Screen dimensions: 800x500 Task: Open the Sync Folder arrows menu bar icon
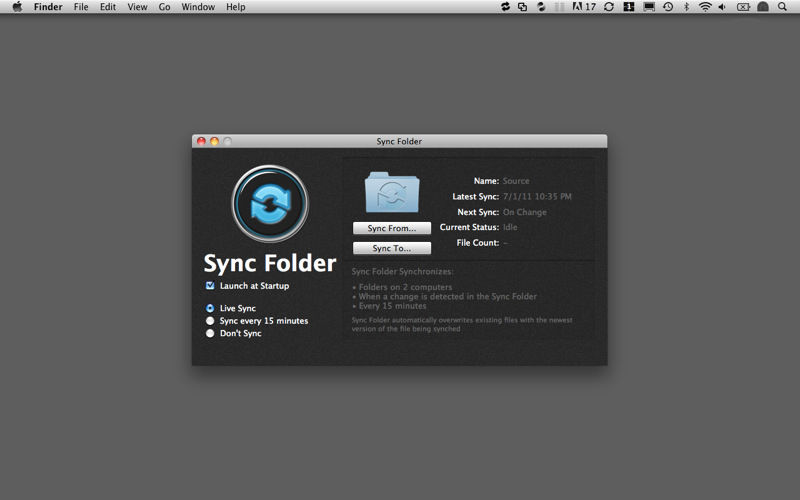coord(505,7)
